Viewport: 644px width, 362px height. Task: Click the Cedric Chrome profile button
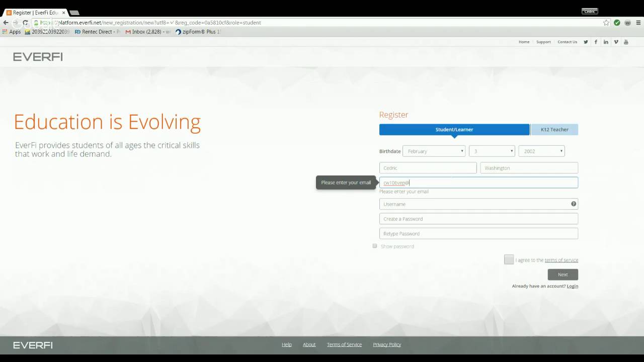[589, 12]
